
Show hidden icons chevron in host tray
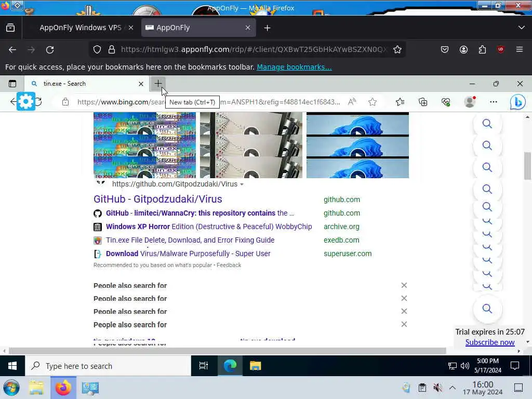click(453, 388)
